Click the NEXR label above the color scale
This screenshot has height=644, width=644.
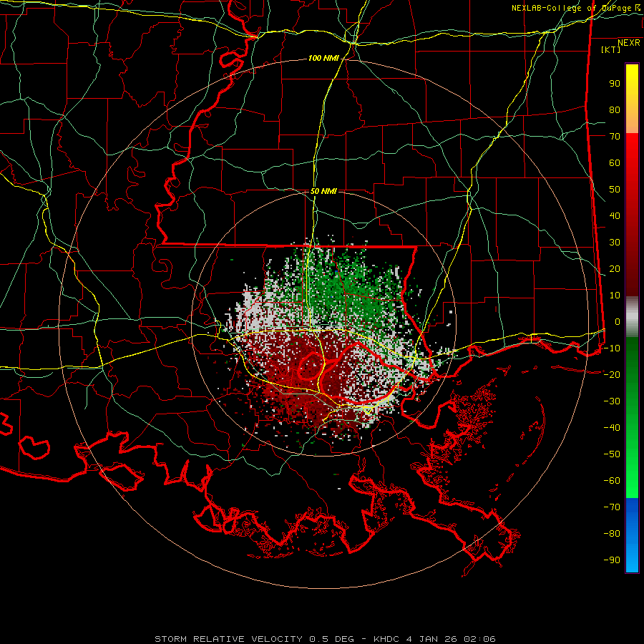628,42
